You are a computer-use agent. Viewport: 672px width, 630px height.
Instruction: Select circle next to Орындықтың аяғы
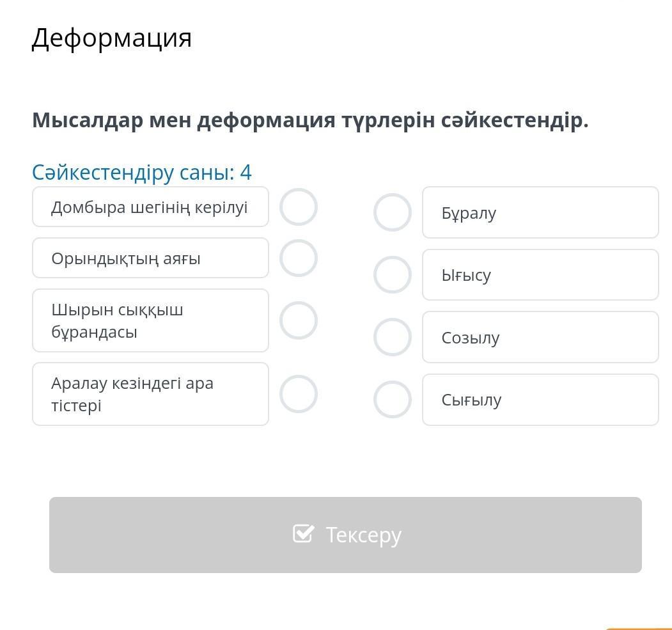coord(299,258)
